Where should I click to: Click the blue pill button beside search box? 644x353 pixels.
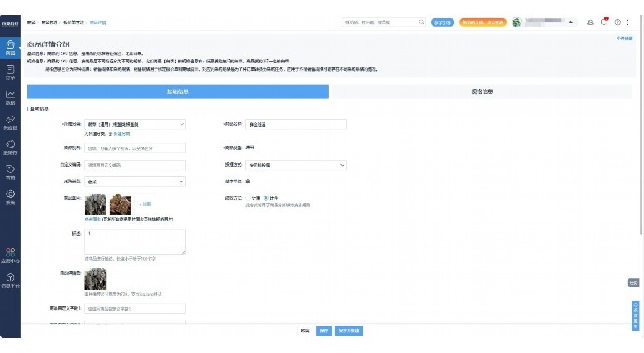pos(443,22)
